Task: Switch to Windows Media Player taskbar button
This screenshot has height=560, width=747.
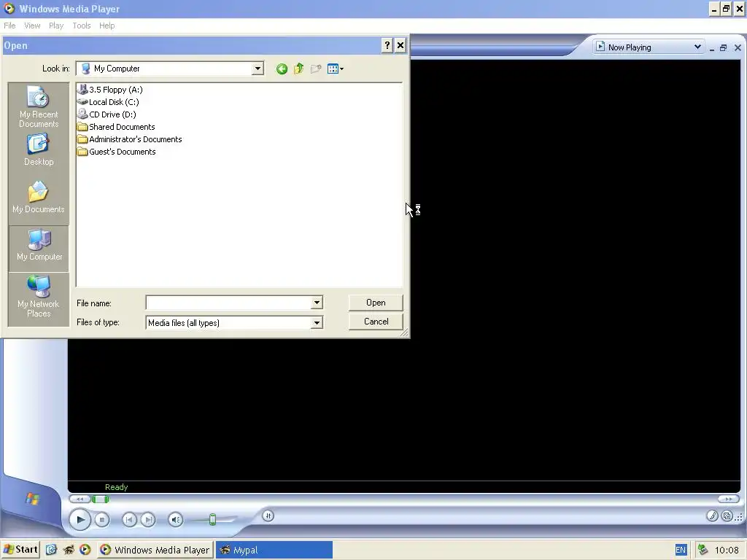Action: (x=155, y=550)
